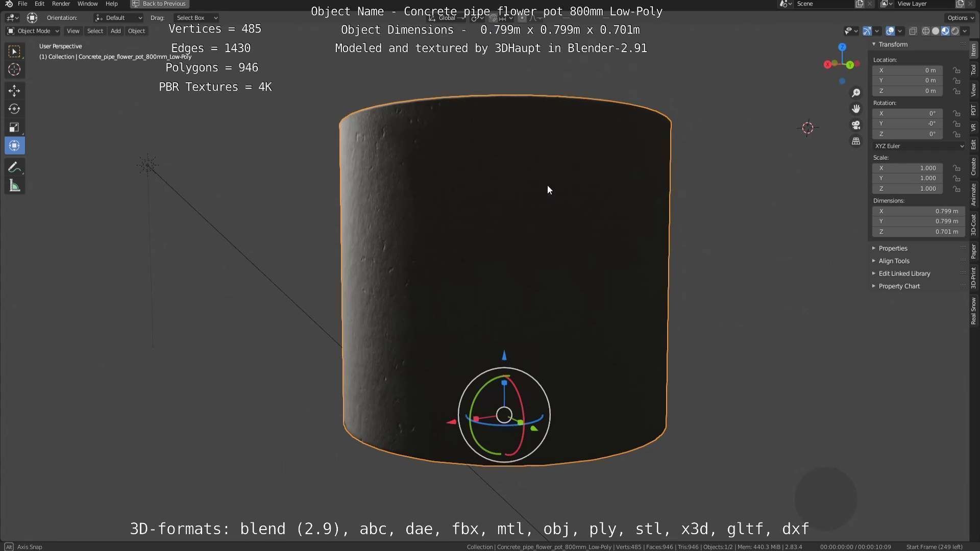Click the Pan view hand icon
This screenshot has width=980, height=551.
[x=856, y=109]
